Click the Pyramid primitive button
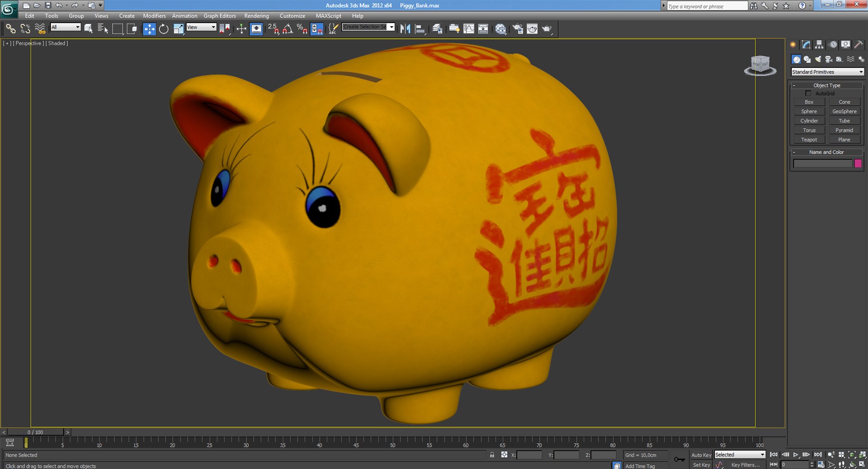This screenshot has height=469, width=868. [844, 130]
